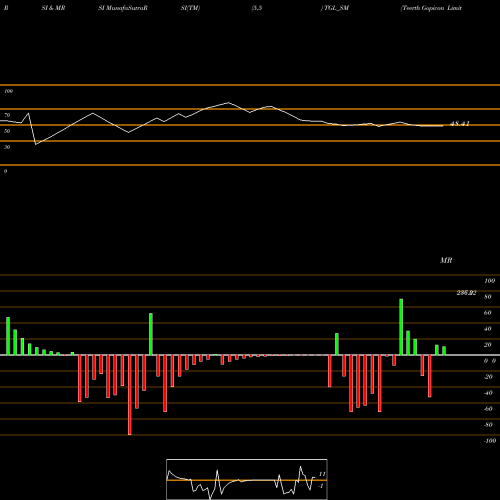Click the RSI line peak above the 70 level
The width and height of the screenshot is (500, 500).
(x=228, y=103)
